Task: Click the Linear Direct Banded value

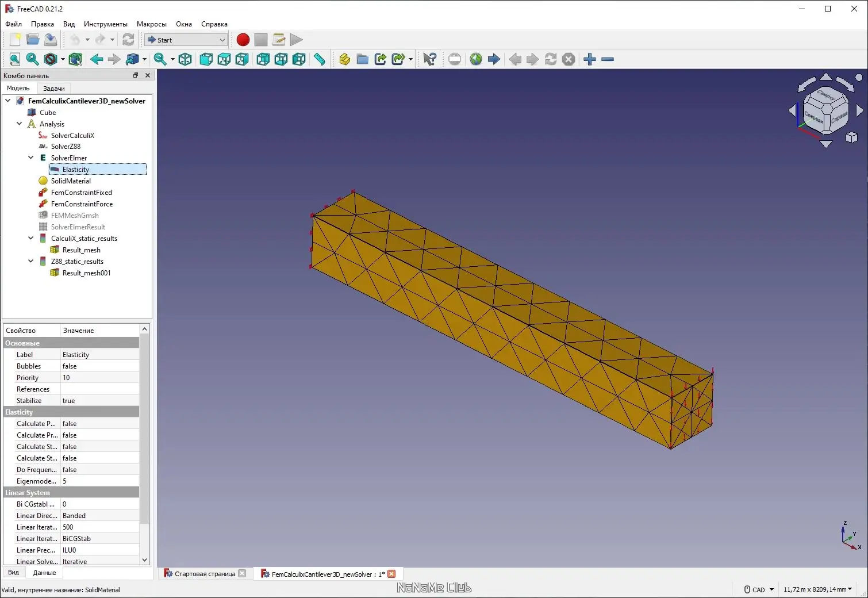Action: (100, 516)
